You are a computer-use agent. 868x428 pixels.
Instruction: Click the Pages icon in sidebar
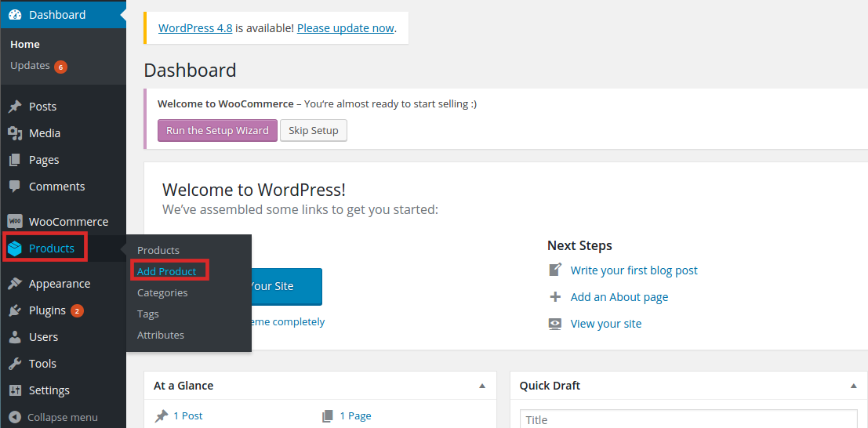(15, 160)
